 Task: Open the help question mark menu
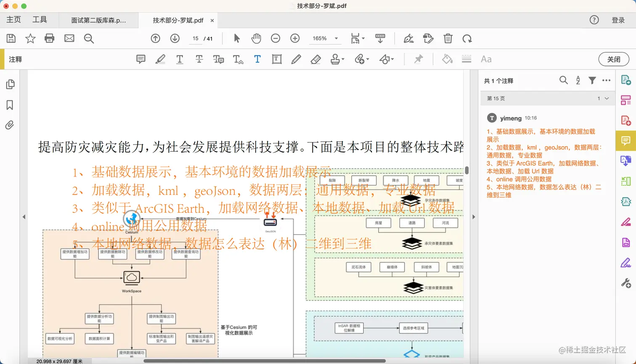click(x=594, y=20)
